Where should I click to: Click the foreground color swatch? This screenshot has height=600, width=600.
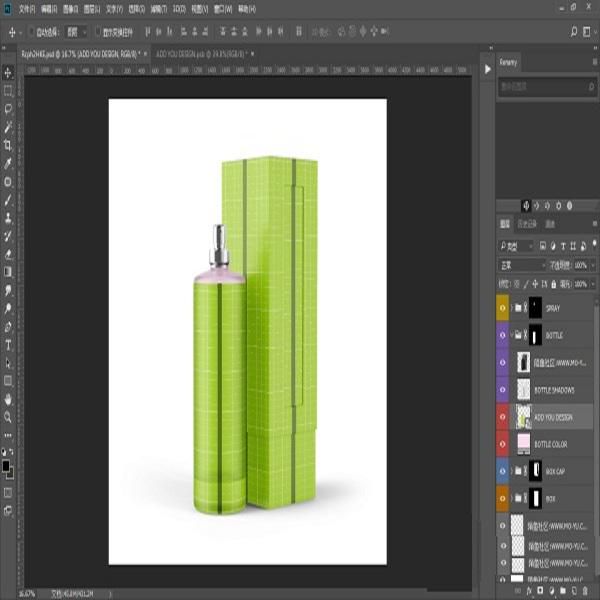pyautogui.click(x=5, y=466)
